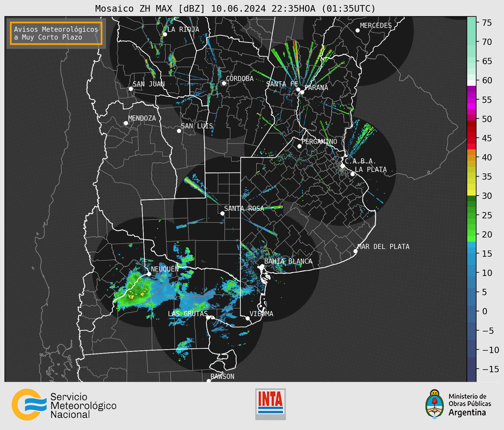Click the SAN LUIS city marker dot
The height and width of the screenshot is (430, 504).
tap(179, 131)
